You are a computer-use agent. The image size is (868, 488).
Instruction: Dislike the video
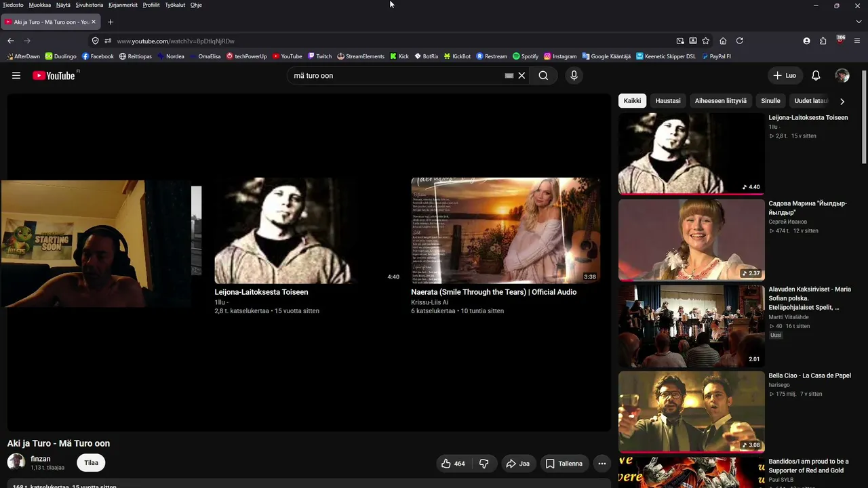pyautogui.click(x=484, y=464)
